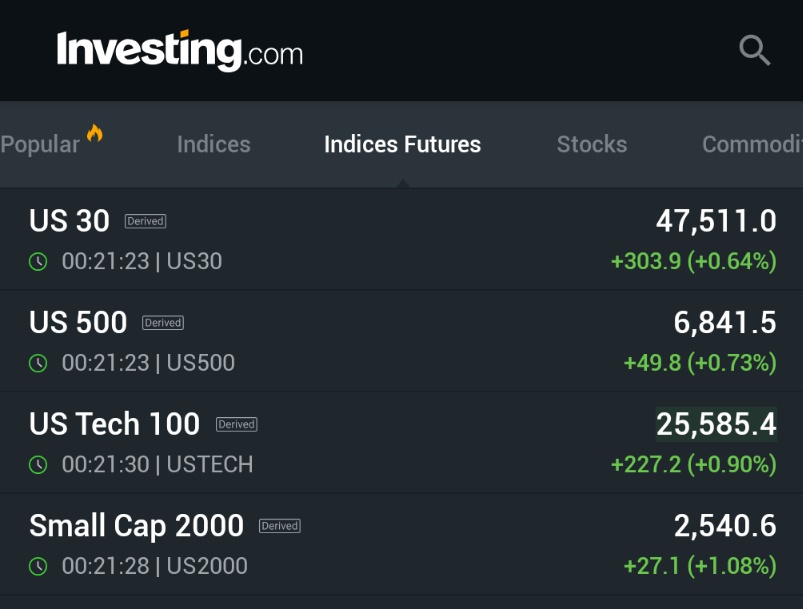Switch to the Popular tab
This screenshot has width=803, height=609.
coord(40,145)
